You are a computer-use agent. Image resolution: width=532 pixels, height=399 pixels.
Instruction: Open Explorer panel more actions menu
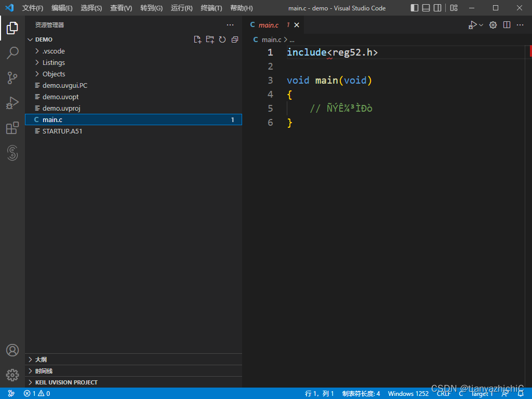[x=230, y=25]
